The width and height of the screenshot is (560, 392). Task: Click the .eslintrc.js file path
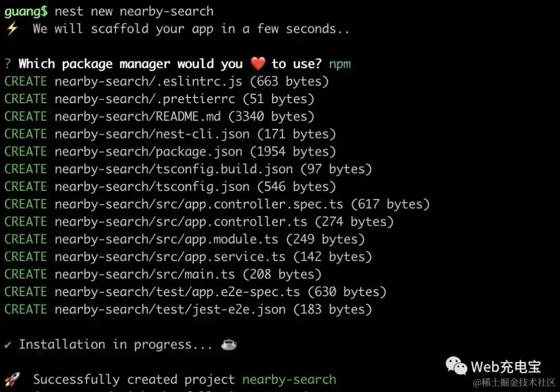[x=148, y=81]
